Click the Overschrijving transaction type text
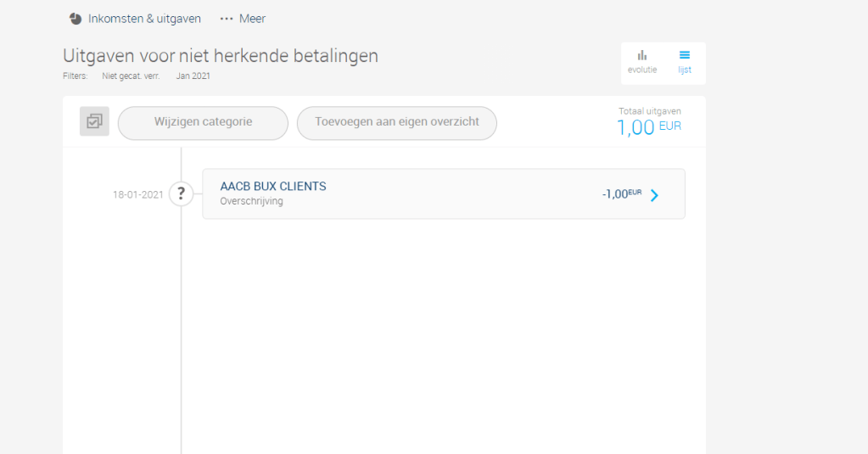 pyautogui.click(x=251, y=202)
